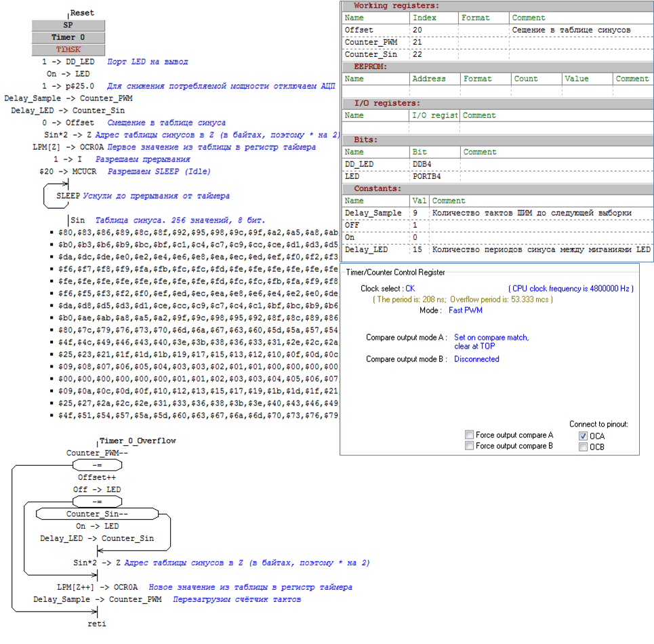This screenshot has height=644, width=654.
Task: Select the Timer 0 block
Action: (x=68, y=37)
